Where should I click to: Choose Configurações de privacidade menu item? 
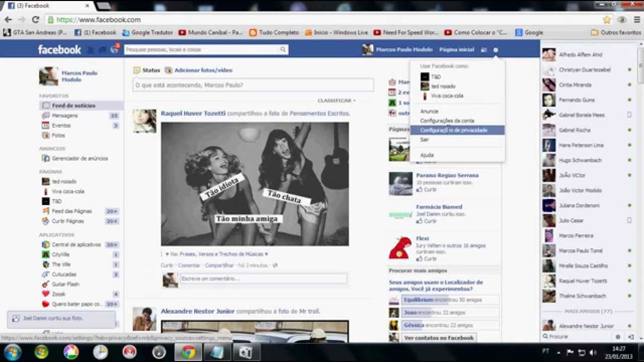[x=457, y=130]
